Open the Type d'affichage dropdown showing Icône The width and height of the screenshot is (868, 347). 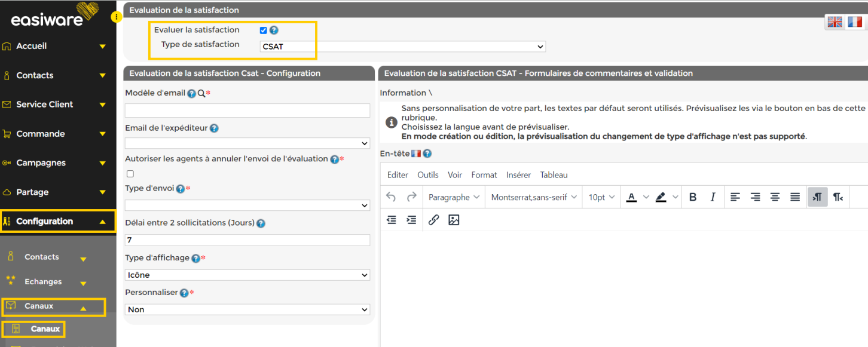247,275
